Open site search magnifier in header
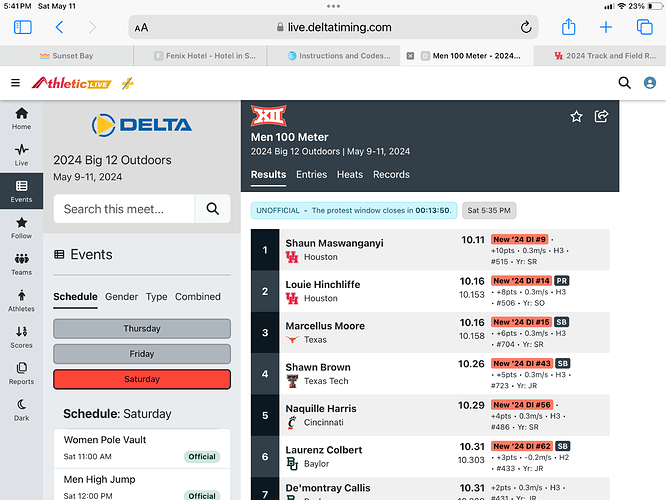 624,82
